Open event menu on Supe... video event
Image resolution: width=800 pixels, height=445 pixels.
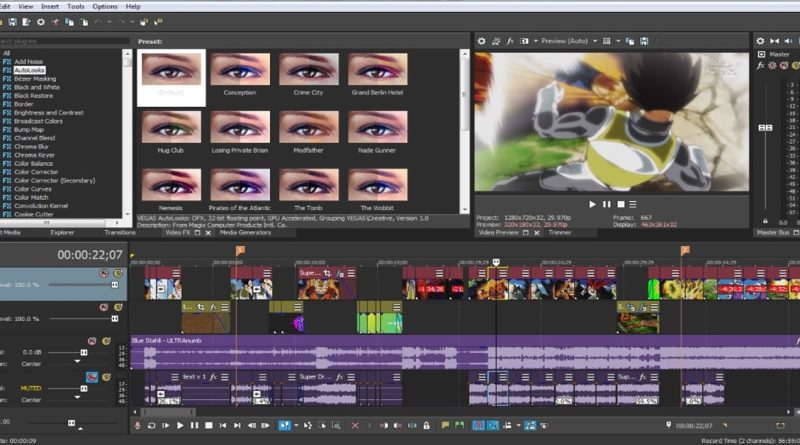(351, 274)
